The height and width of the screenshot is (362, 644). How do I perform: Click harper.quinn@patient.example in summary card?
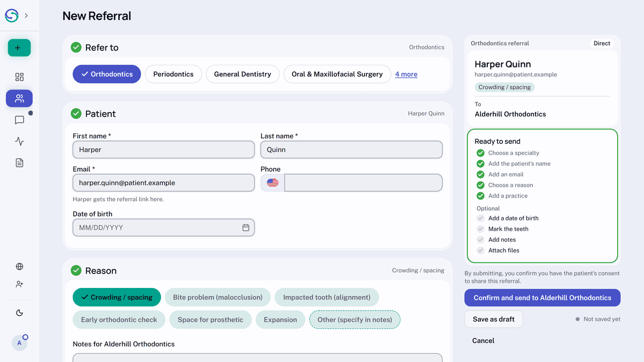(x=516, y=75)
